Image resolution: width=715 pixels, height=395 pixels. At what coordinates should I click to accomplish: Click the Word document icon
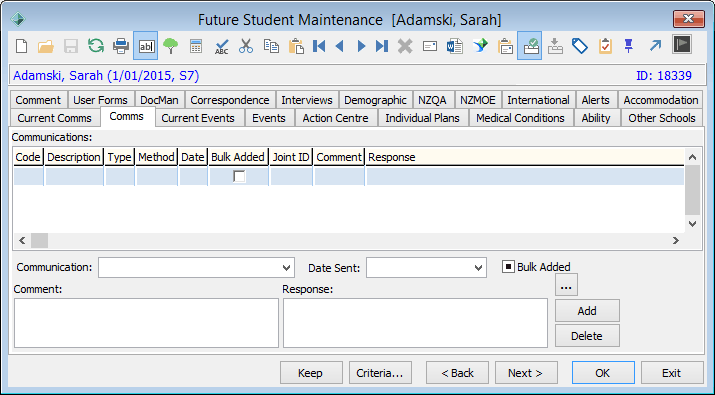click(455, 46)
